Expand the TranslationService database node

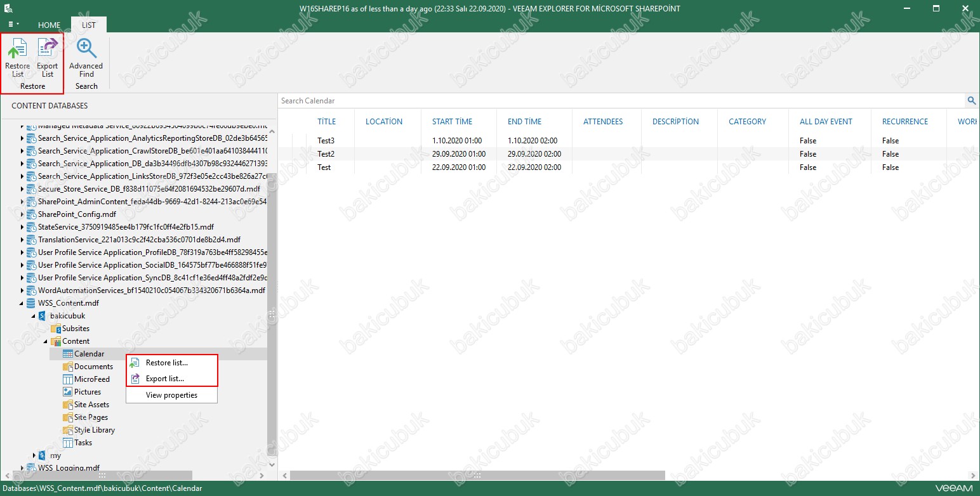tap(22, 240)
